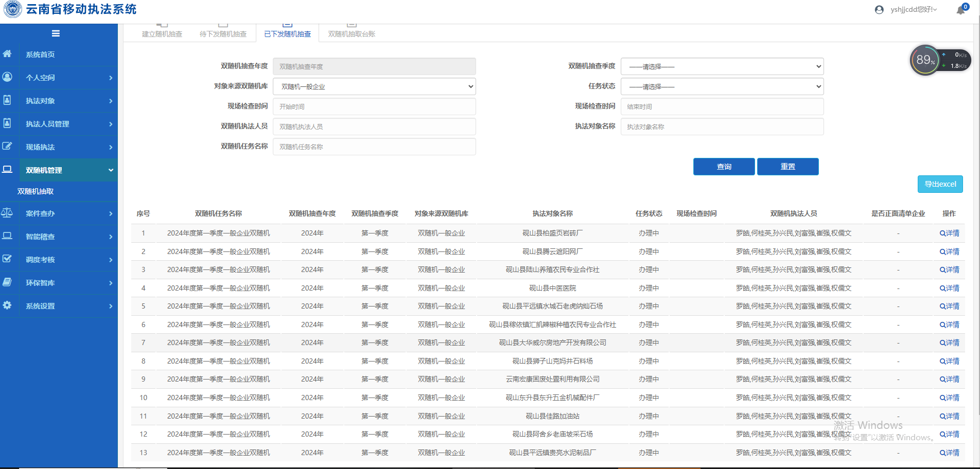The height and width of the screenshot is (469, 980).
Task: Click cell 砚山县狮子山克妈井石料场
Action: tap(552, 361)
